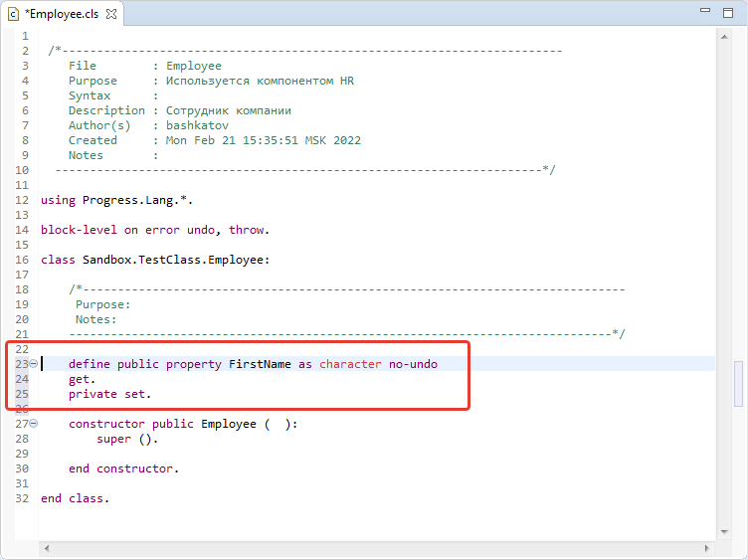
Task: Minimize the editor view pane
Action: 705,11
